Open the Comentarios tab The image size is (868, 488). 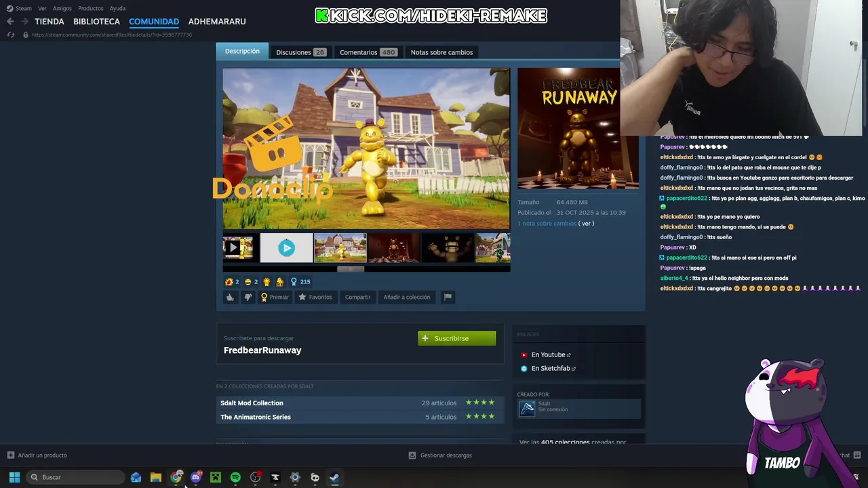[368, 52]
